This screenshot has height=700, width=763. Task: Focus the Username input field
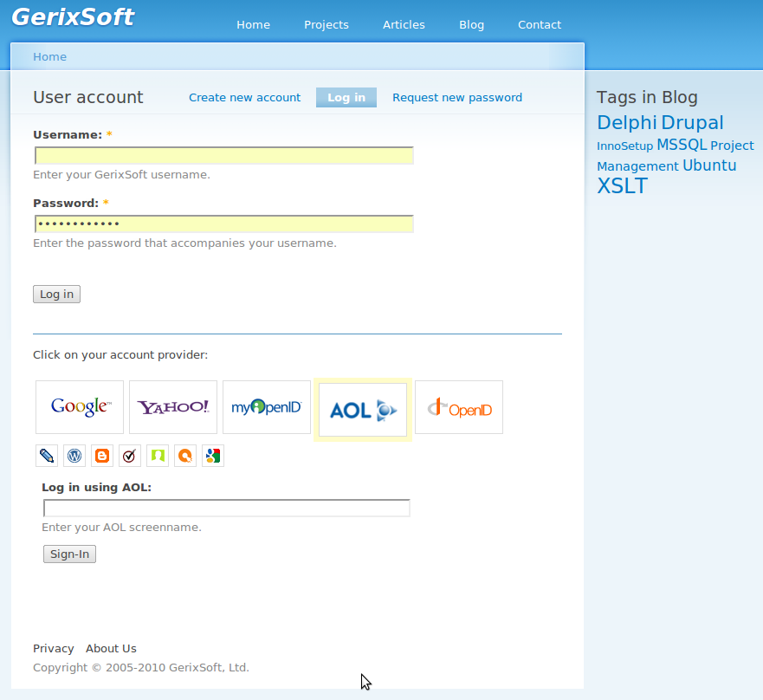[223, 155]
